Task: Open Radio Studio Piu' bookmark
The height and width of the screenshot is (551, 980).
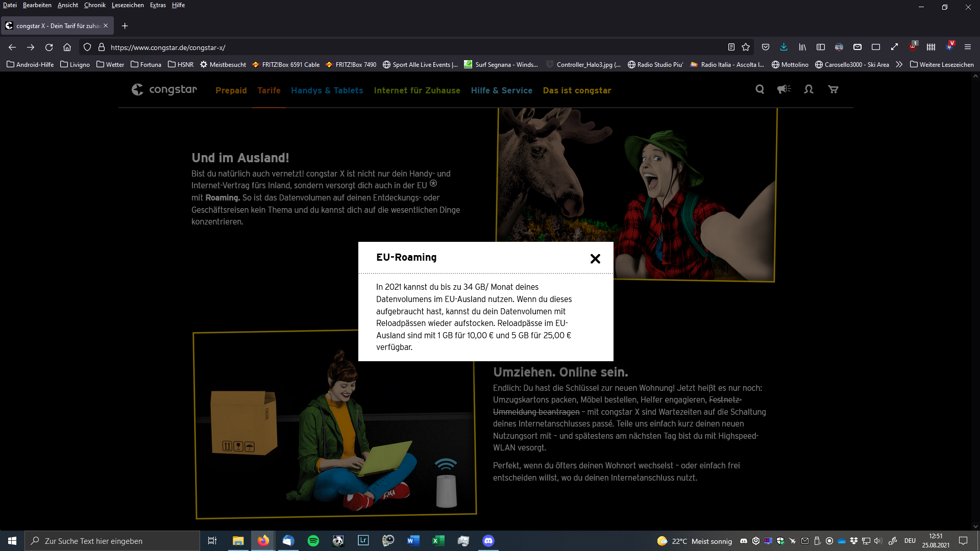Action: 655,64
